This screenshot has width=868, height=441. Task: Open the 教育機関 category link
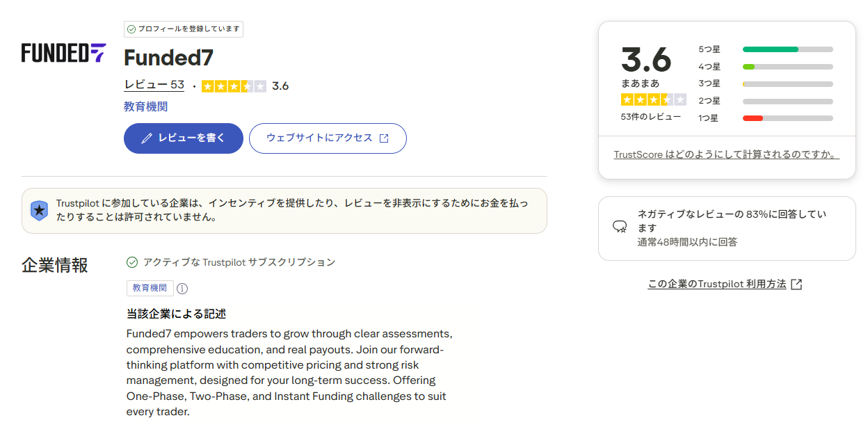(x=145, y=106)
